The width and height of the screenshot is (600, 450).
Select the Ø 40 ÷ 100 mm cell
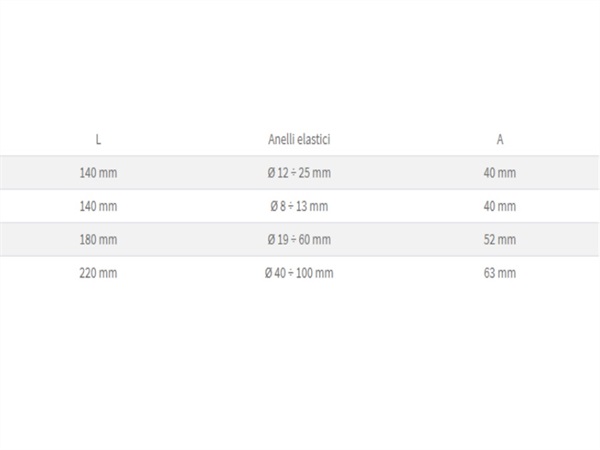click(299, 273)
